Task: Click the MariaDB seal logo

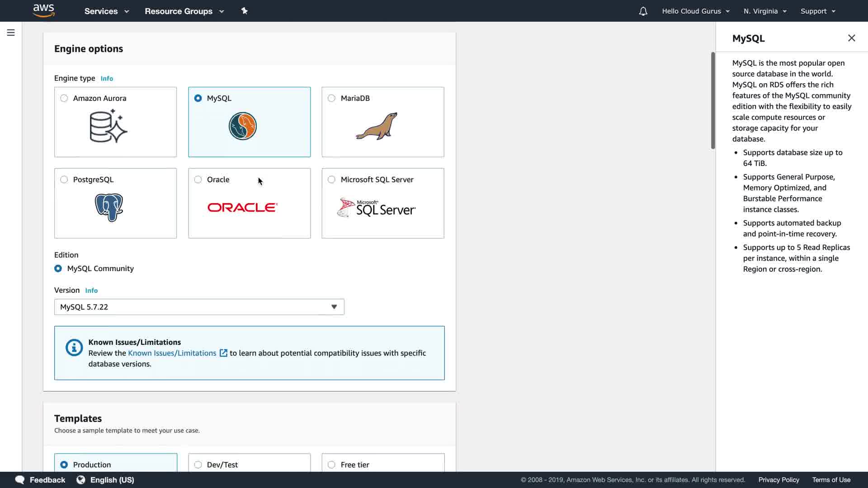Action: tap(377, 126)
